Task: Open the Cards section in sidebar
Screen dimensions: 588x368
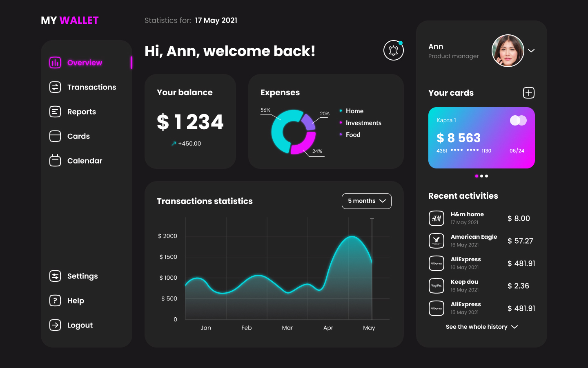Action: click(78, 136)
